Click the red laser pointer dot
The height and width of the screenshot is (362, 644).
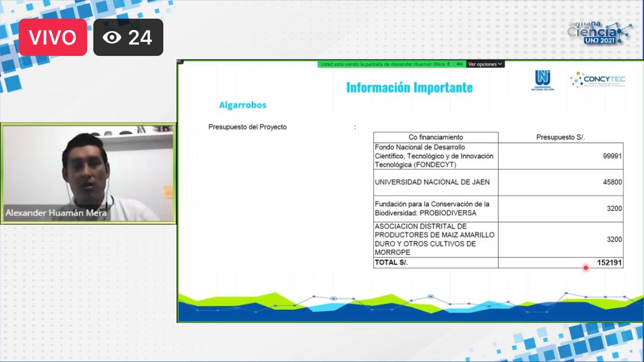click(x=586, y=268)
